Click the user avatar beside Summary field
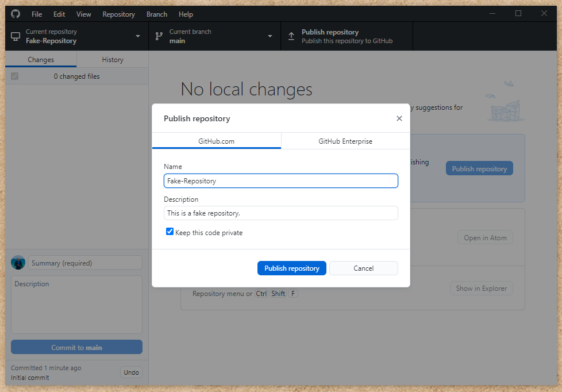This screenshot has height=392, width=562. (18, 263)
